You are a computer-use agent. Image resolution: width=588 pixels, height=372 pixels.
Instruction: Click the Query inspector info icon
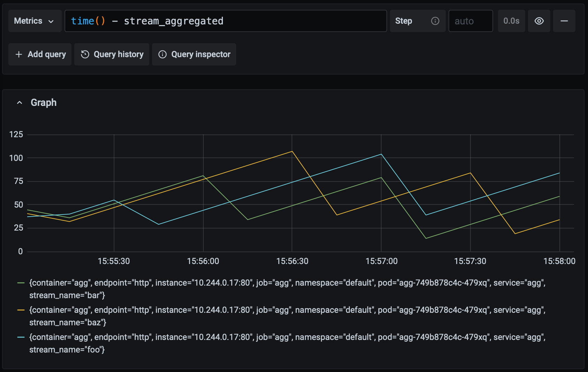pyautogui.click(x=163, y=54)
